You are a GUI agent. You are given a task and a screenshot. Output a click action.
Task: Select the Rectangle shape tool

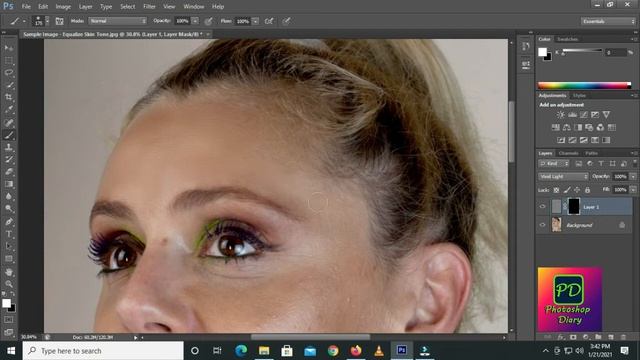pos(9,259)
